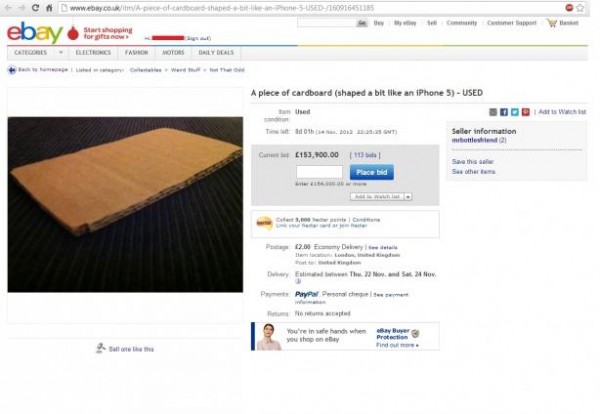
Task: Open the Daily Deals tab
Action: 216,52
